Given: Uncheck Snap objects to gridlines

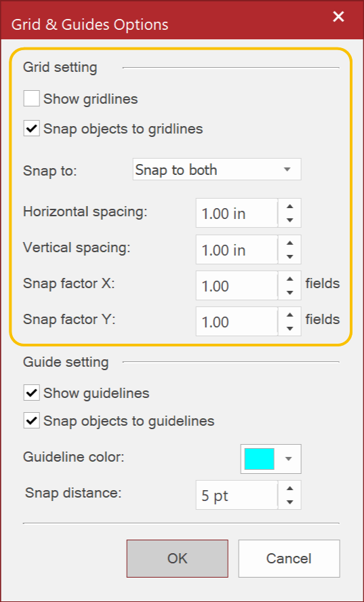Looking at the screenshot, I should pyautogui.click(x=31, y=128).
